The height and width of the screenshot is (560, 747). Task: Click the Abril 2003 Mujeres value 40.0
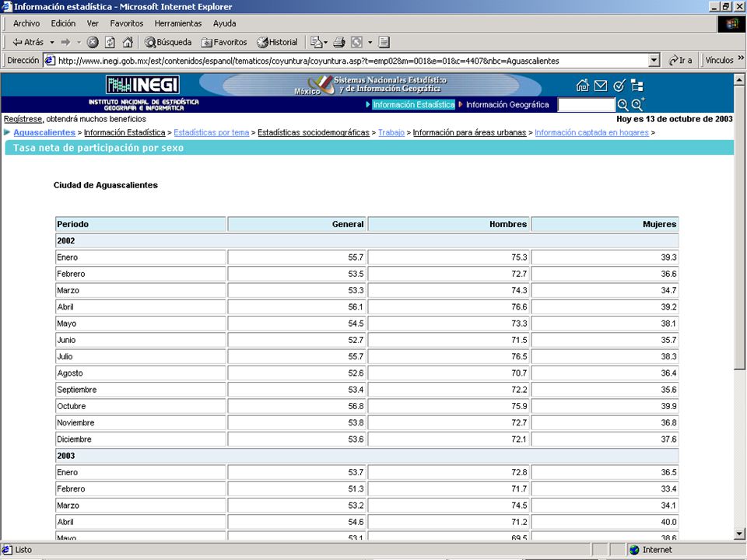[x=668, y=522]
